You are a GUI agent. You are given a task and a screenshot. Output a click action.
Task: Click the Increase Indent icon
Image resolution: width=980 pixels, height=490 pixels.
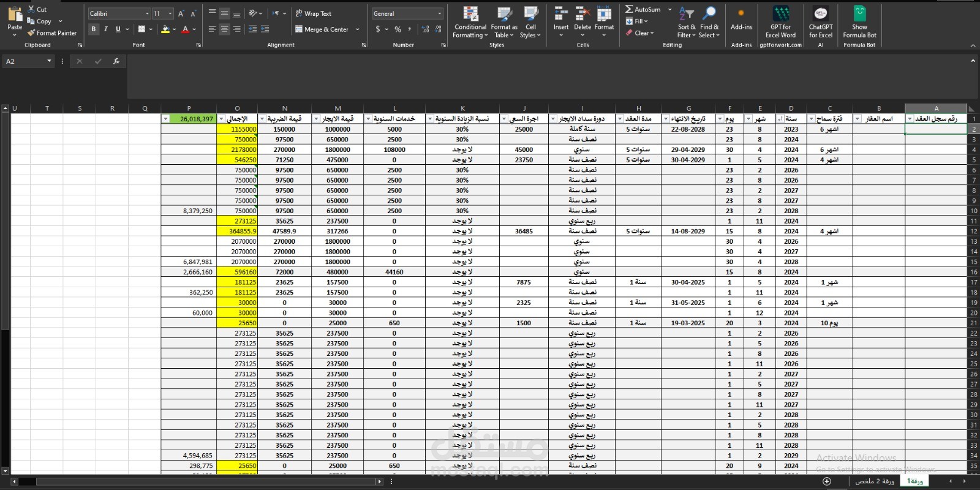(x=265, y=29)
